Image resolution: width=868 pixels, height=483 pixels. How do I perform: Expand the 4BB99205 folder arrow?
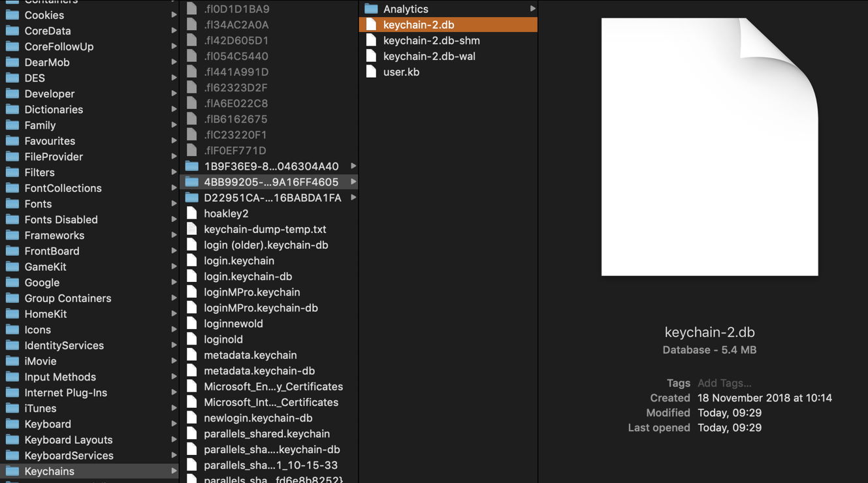coord(353,181)
